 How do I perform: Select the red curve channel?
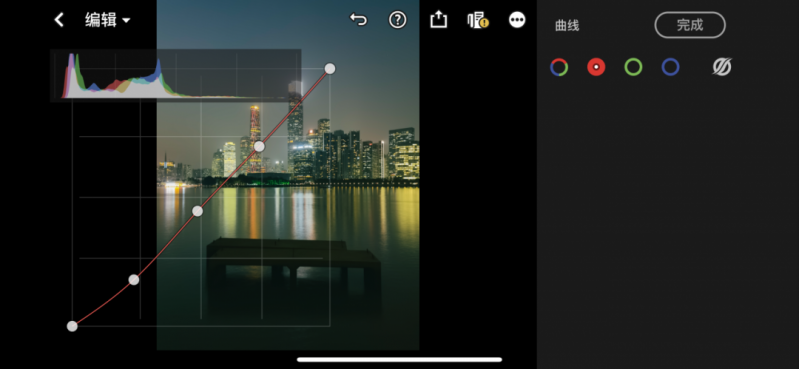click(x=596, y=67)
